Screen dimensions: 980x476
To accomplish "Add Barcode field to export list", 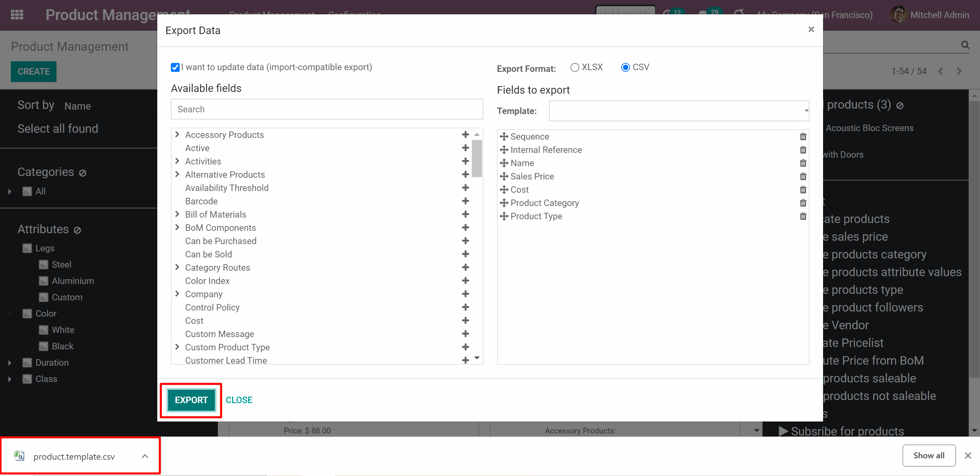I will pos(465,201).
